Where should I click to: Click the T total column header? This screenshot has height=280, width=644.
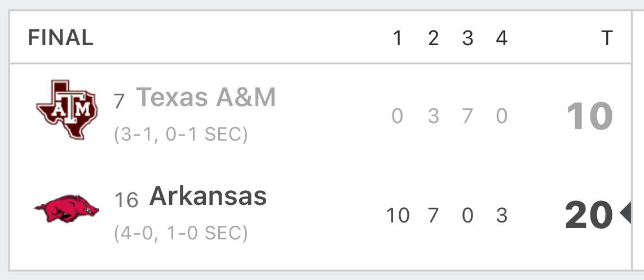point(607,38)
